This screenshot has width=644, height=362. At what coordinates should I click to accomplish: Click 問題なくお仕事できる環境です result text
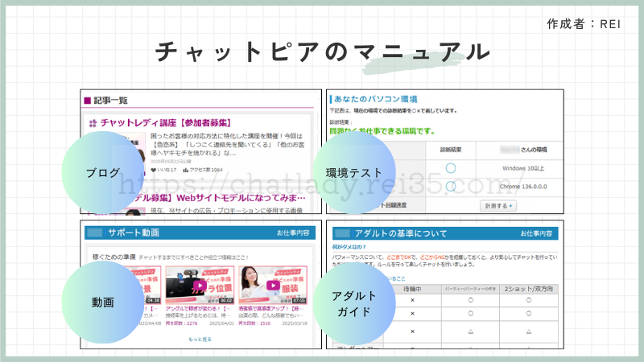click(x=382, y=131)
